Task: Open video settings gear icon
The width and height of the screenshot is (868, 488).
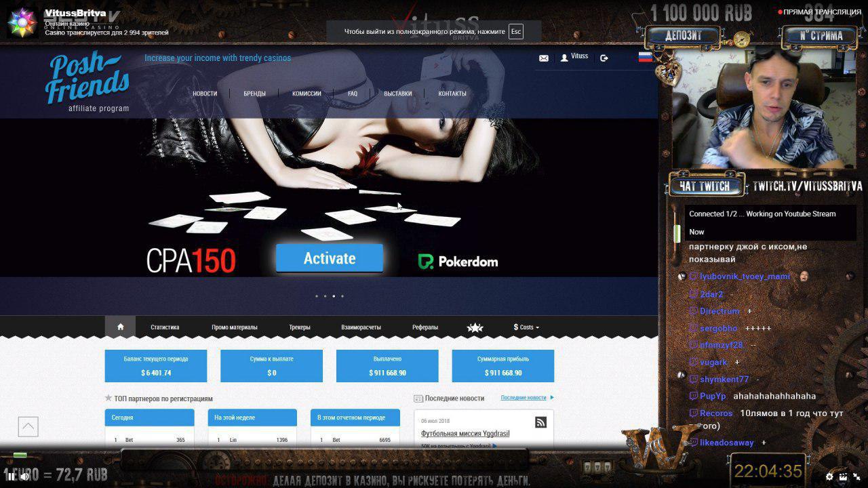Action: [829, 476]
